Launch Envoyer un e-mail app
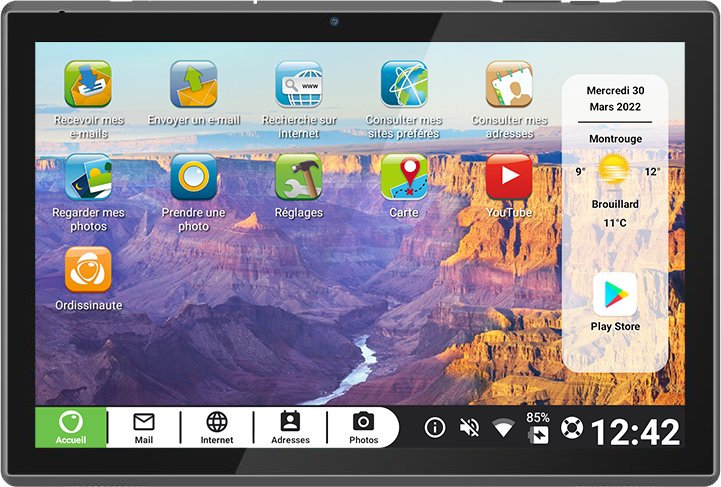The image size is (721, 487). pyautogui.click(x=193, y=85)
